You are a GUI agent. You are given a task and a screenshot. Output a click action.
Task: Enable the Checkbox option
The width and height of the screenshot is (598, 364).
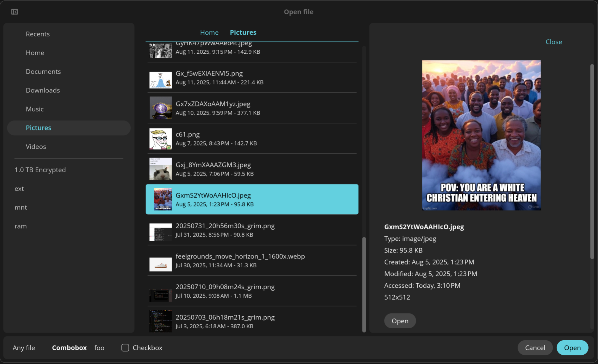[125, 348]
